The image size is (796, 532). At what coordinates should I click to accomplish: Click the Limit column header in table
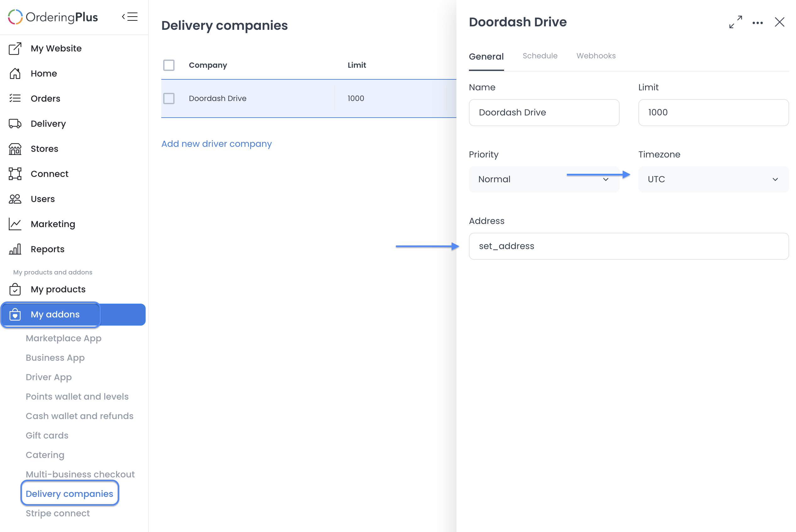point(357,65)
